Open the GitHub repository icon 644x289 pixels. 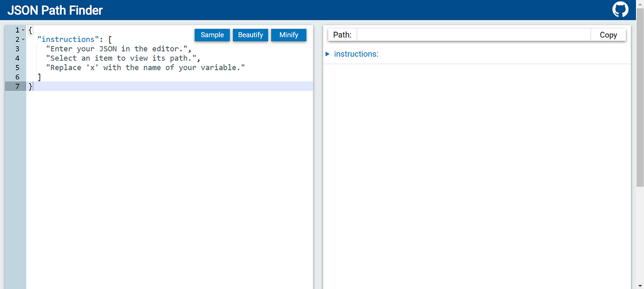620,10
